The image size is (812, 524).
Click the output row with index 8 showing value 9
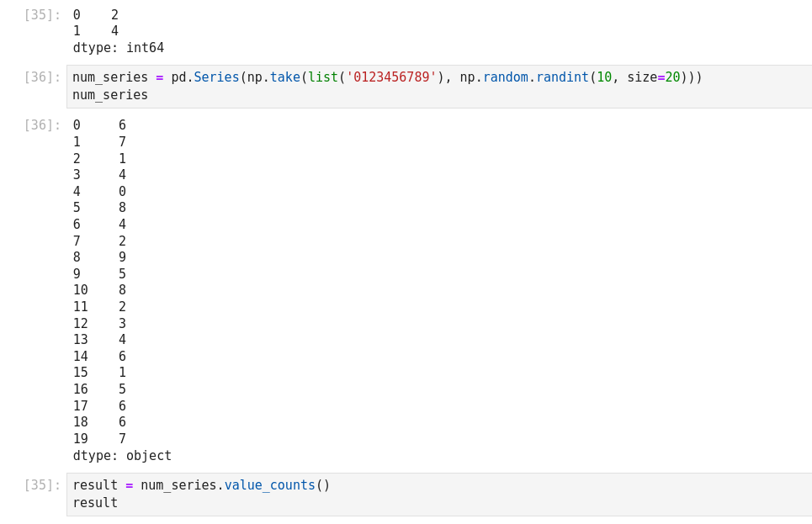click(99, 257)
